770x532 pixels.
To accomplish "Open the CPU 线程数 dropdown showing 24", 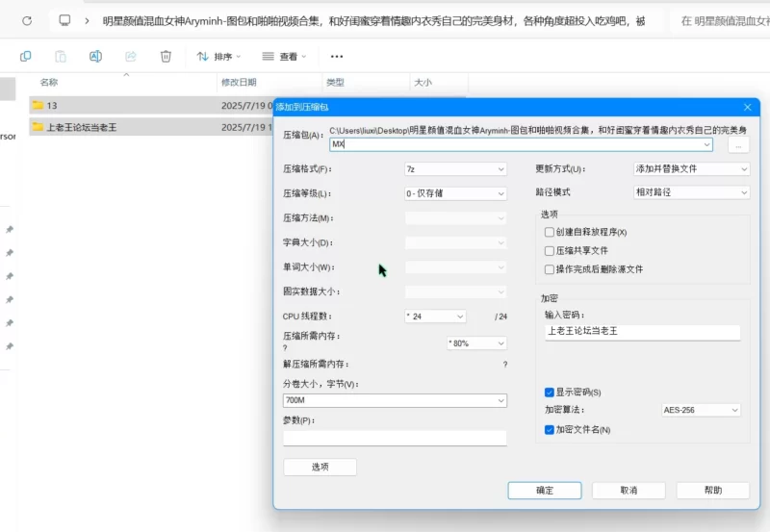I will [x=436, y=317].
